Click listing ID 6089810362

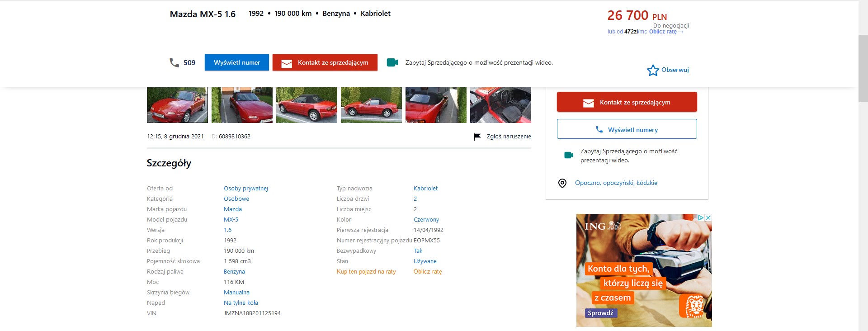click(x=235, y=137)
